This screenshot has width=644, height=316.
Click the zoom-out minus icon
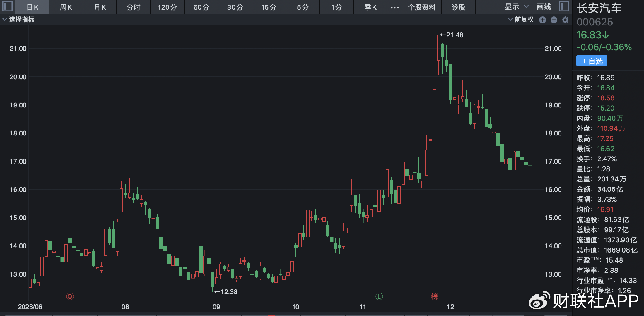(x=554, y=20)
